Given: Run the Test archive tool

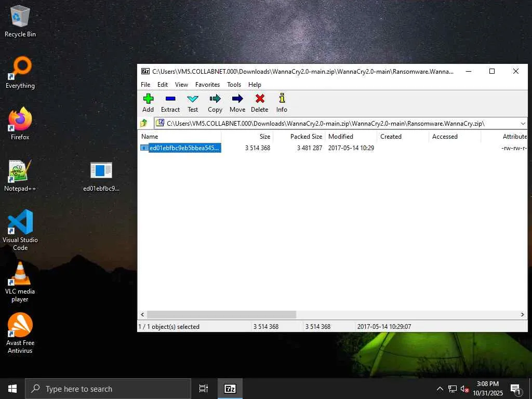Looking at the screenshot, I should click(193, 103).
